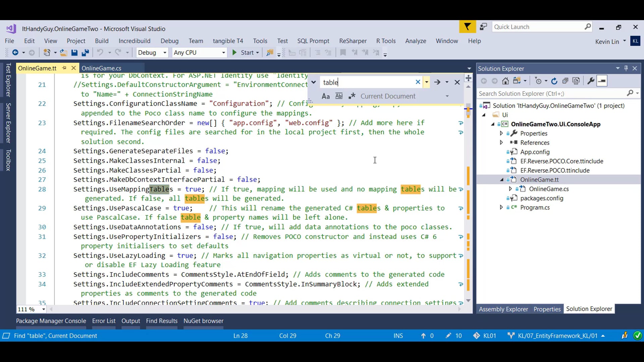
Task: Click the Collapse All icon in Solution Explorer
Action: [x=565, y=81]
